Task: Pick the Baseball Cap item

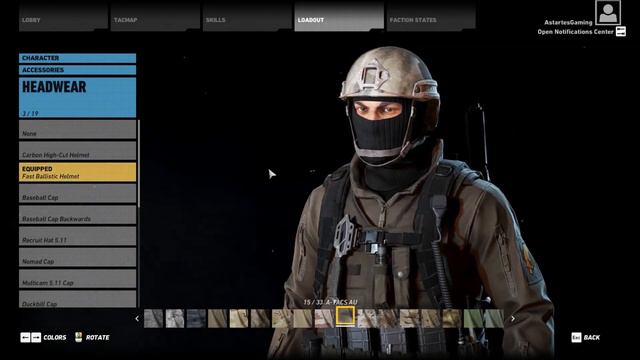Action: point(78,193)
